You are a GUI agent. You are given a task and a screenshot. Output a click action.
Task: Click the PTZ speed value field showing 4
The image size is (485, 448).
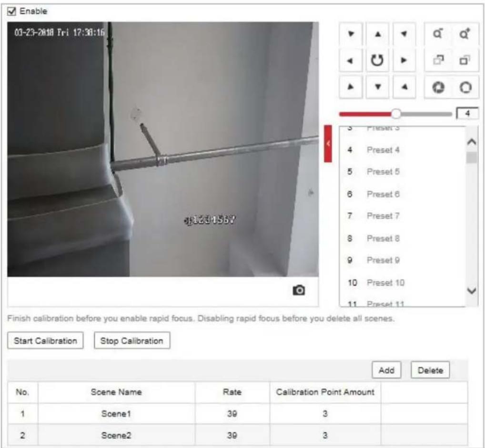pyautogui.click(x=467, y=113)
